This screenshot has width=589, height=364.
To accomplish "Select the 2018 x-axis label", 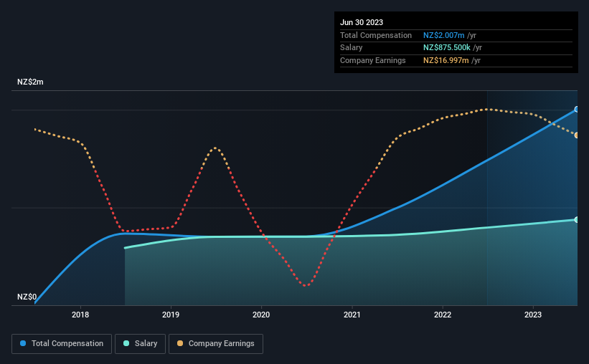I will pos(80,315).
